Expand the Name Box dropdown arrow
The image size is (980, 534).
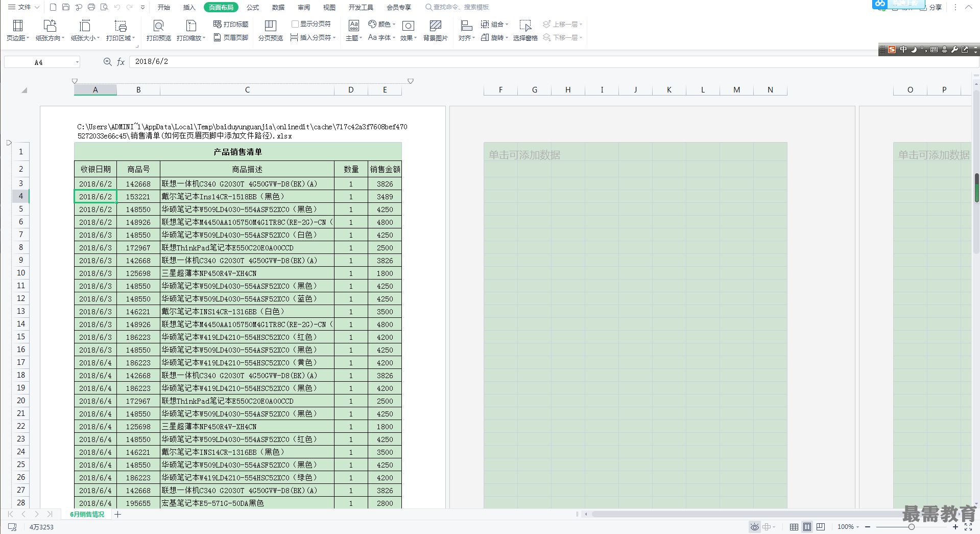77,62
